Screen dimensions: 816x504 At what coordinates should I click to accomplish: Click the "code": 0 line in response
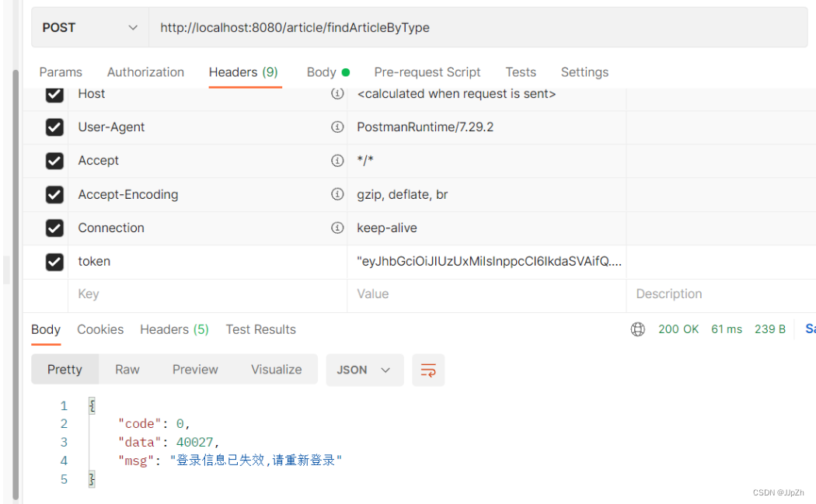point(154,424)
